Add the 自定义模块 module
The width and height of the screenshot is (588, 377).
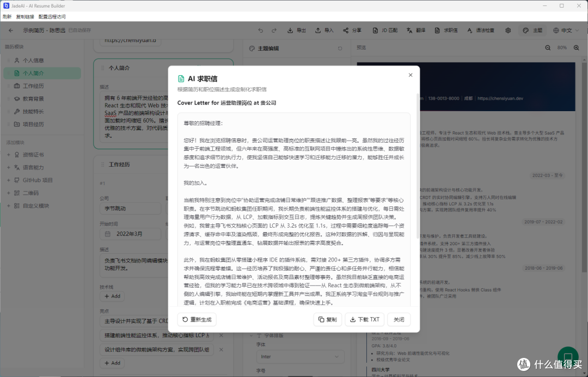pyautogui.click(x=42, y=205)
